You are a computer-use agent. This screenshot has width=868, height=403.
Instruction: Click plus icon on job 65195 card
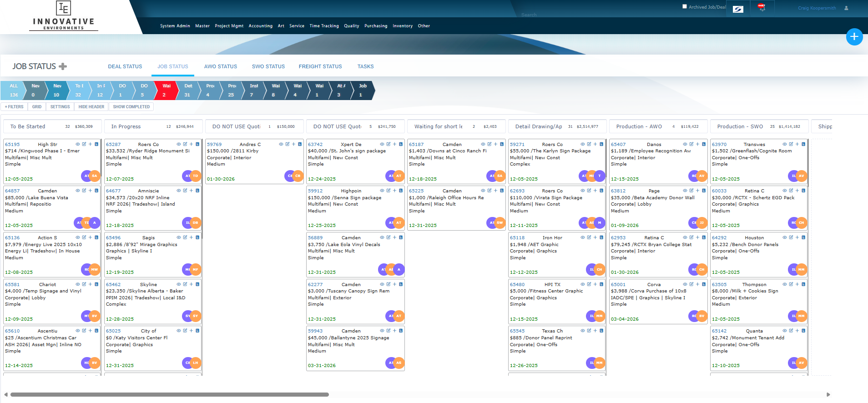[x=90, y=144]
